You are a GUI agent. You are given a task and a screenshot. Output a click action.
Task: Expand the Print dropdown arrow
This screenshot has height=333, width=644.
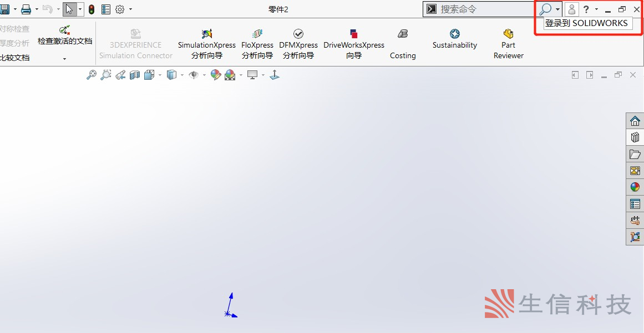37,9
